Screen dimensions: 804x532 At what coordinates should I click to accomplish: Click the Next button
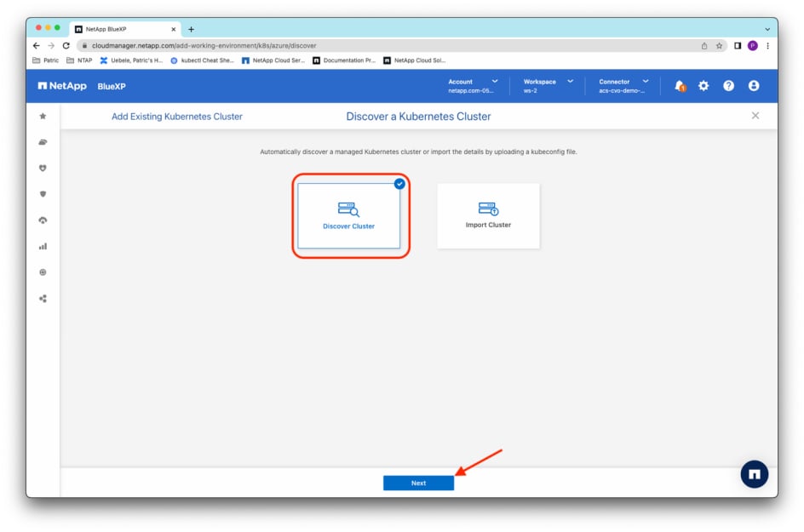coord(418,483)
